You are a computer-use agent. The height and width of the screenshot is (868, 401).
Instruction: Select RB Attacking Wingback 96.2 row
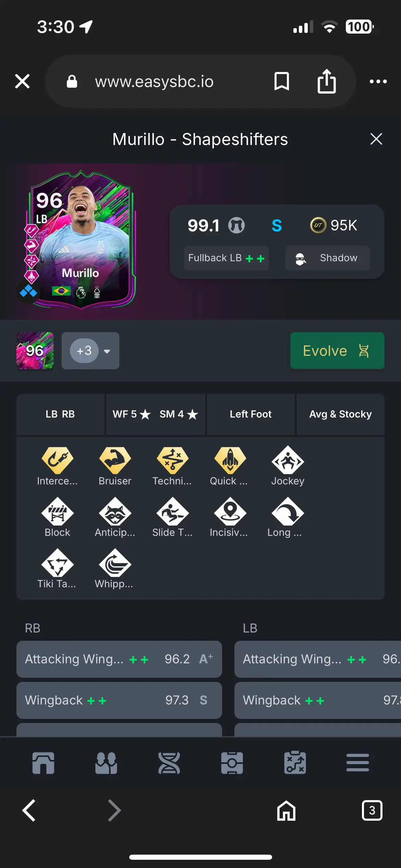[x=119, y=659]
